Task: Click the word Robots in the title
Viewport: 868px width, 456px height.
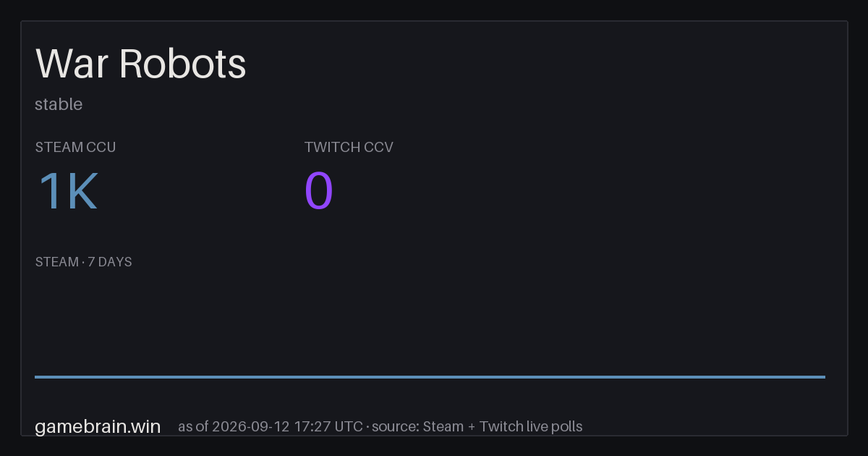Action: click(x=183, y=64)
